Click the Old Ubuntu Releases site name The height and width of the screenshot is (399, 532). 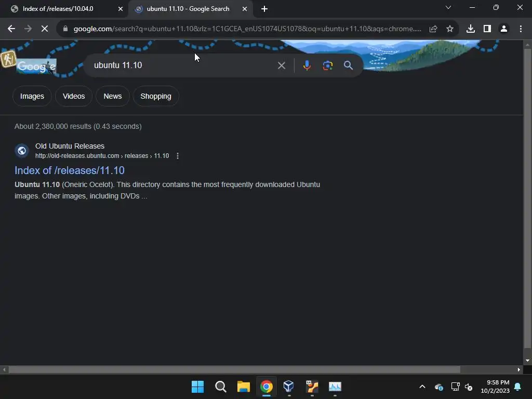coord(70,146)
